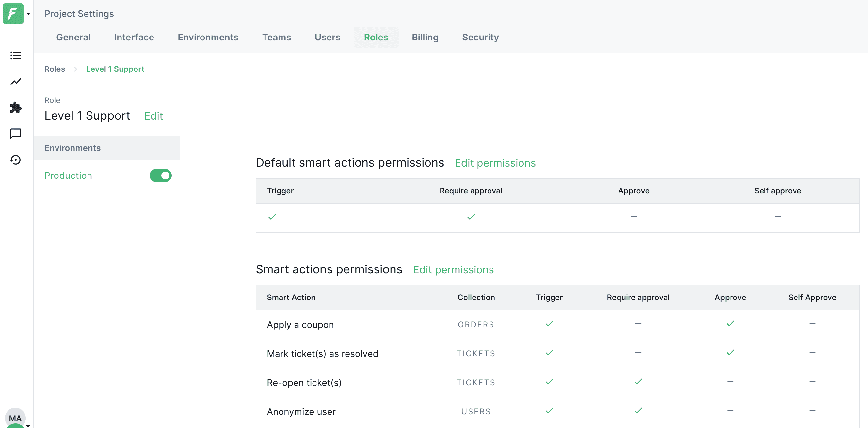
Task: Open the collaboration chat bubble icon
Action: click(x=15, y=133)
